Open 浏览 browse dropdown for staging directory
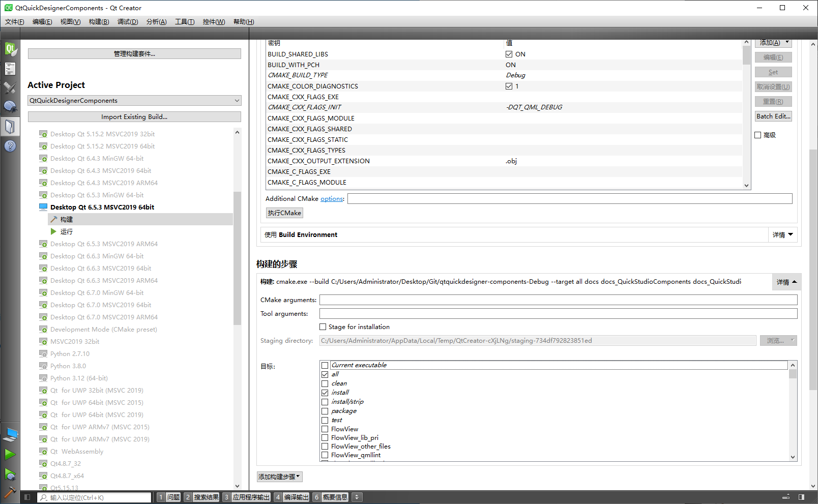 tap(778, 341)
